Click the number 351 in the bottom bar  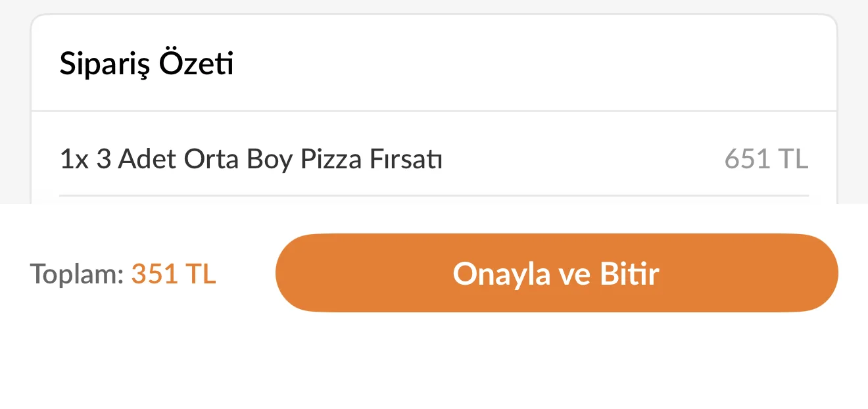click(155, 274)
